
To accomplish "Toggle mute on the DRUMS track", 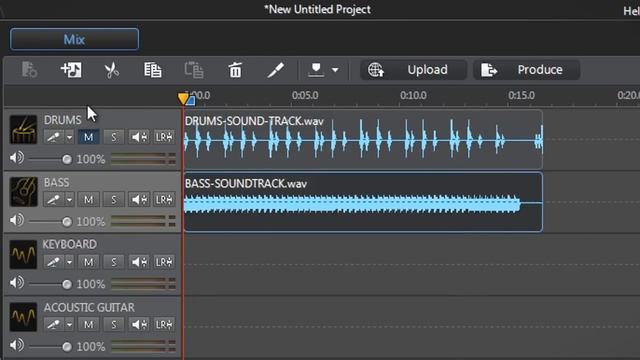I will [88, 137].
